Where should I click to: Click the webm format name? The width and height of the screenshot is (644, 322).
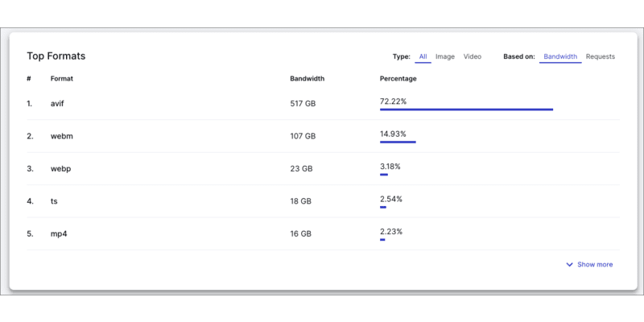coord(62,136)
